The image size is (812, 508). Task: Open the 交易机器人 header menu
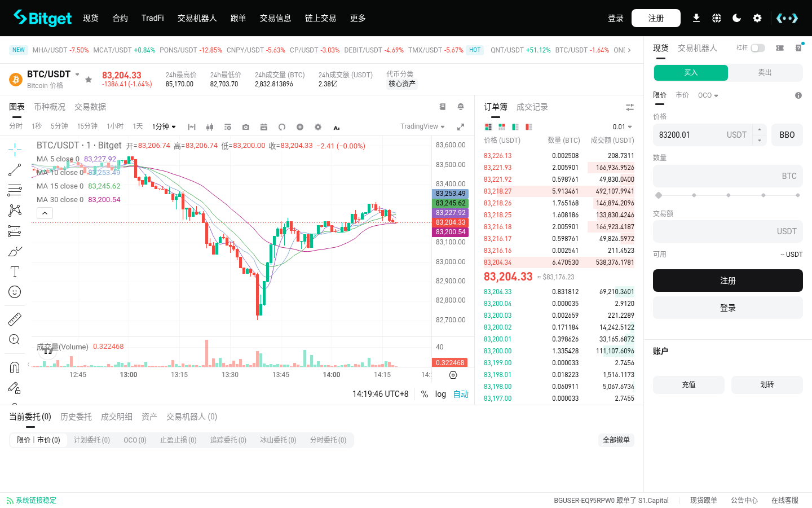(197, 18)
